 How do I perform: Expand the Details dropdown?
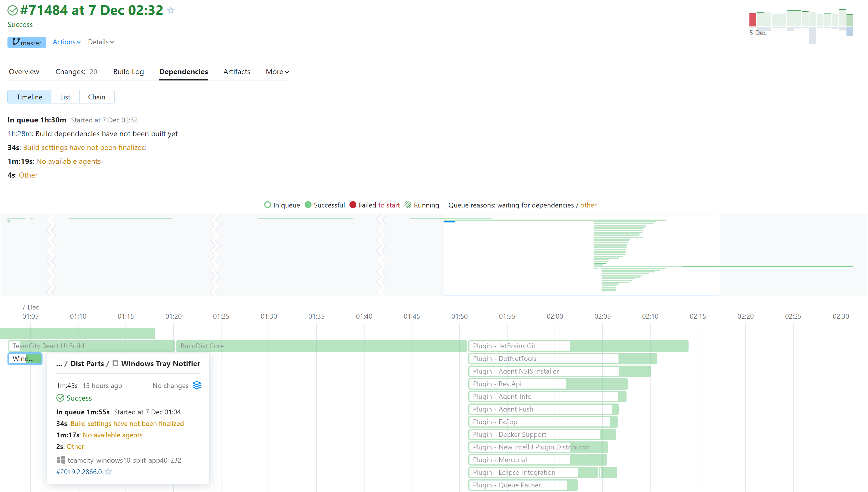point(101,42)
